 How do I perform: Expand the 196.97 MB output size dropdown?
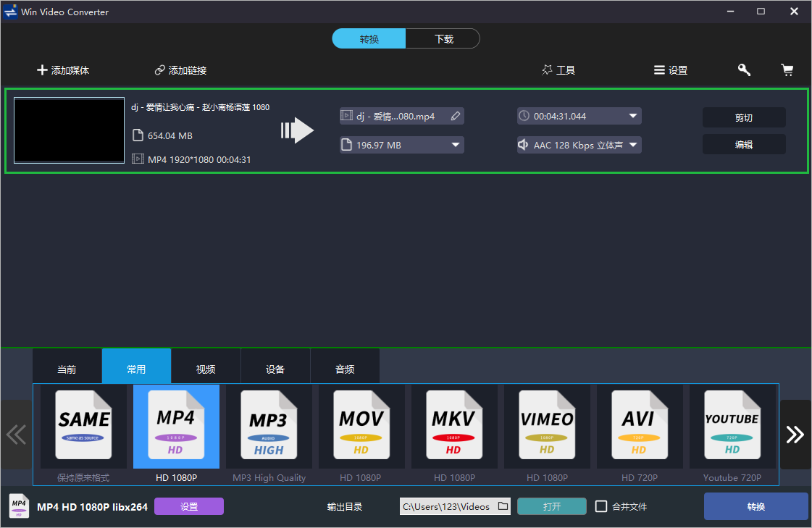pyautogui.click(x=456, y=145)
